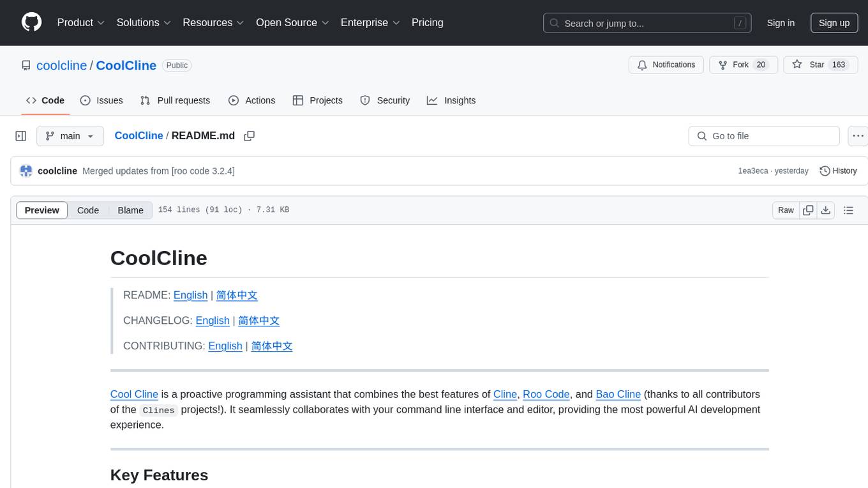Follow the Bao Cline link

(x=618, y=394)
